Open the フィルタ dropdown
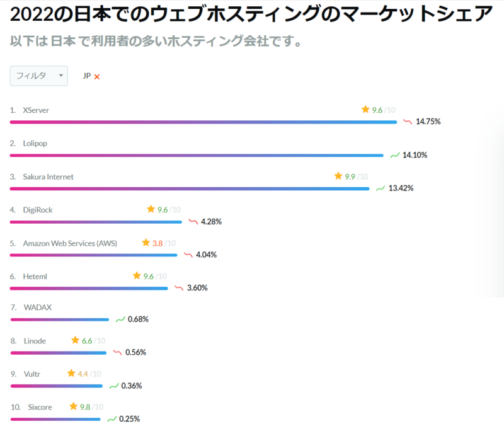Image resolution: width=504 pixels, height=431 pixels. (x=38, y=75)
